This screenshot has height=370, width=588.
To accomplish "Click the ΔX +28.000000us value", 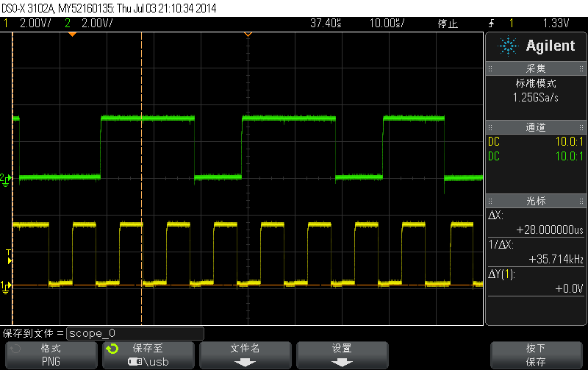I will click(550, 230).
